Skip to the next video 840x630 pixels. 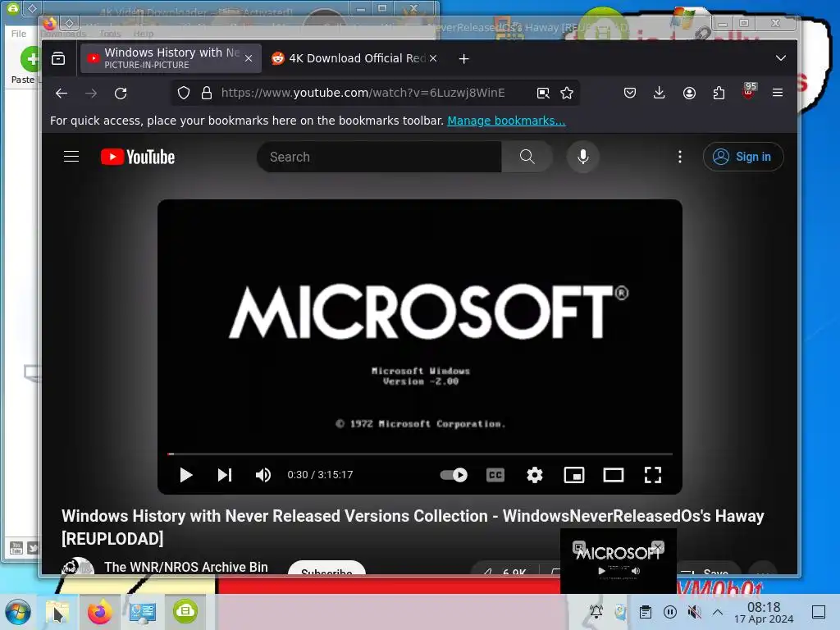[x=225, y=475]
